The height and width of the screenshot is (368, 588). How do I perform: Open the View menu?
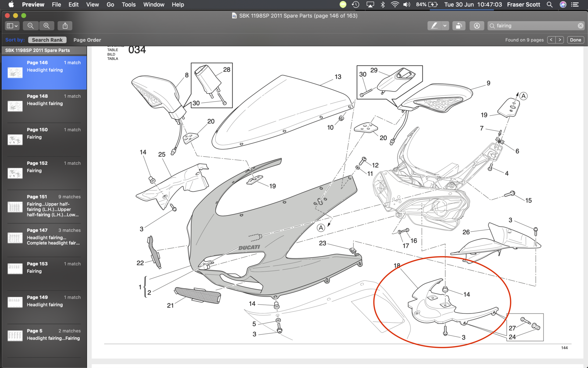point(92,5)
